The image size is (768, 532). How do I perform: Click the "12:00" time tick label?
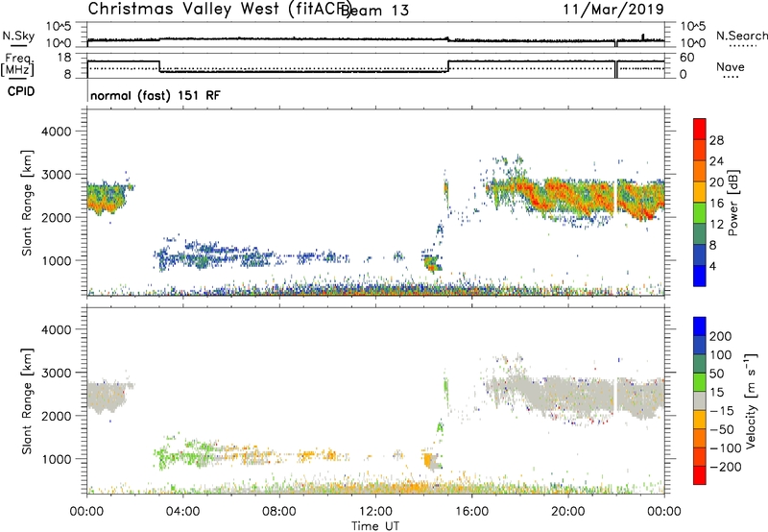point(375,512)
